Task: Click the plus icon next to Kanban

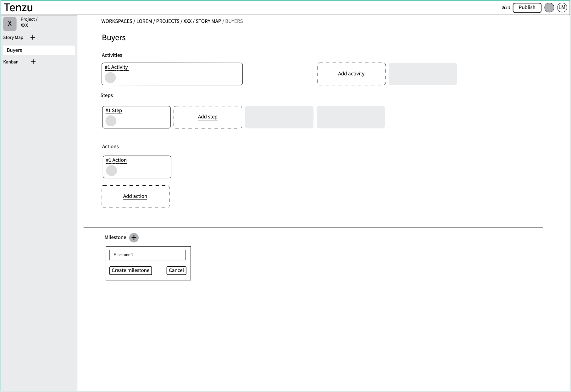Action: coord(33,62)
